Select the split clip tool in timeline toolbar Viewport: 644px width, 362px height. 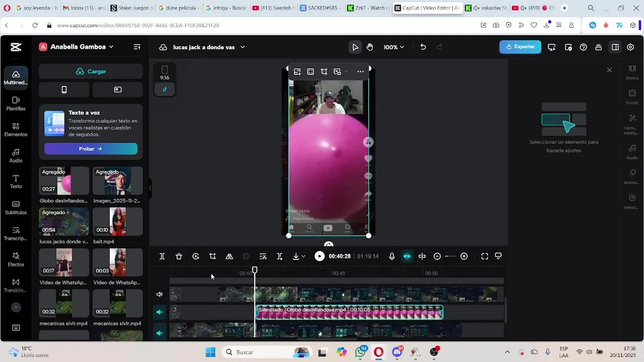[162, 256]
